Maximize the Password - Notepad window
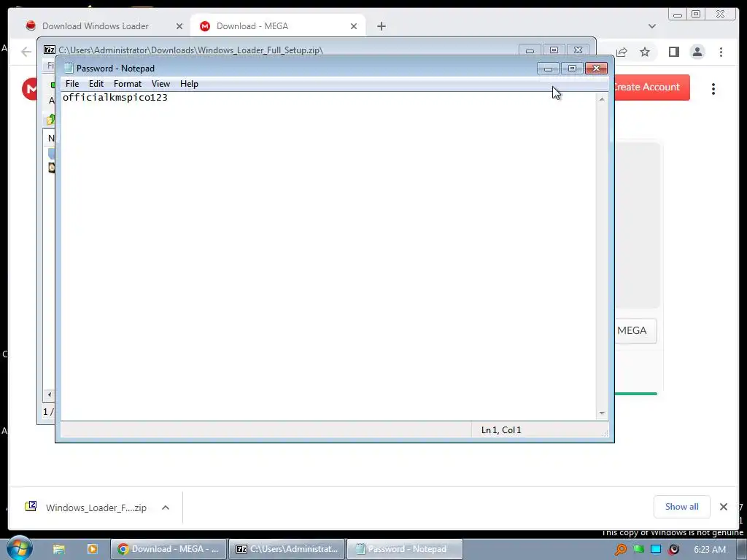This screenshot has height=560, width=747. point(572,69)
